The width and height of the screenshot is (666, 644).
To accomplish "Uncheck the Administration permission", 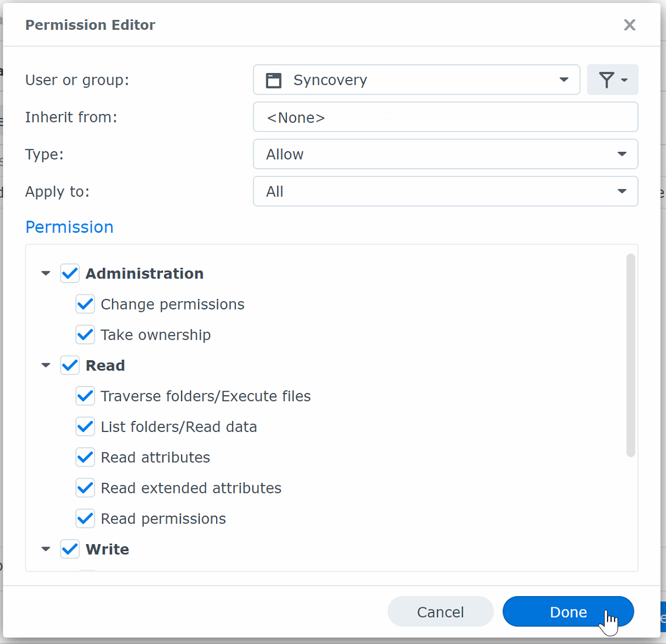I will [x=70, y=273].
